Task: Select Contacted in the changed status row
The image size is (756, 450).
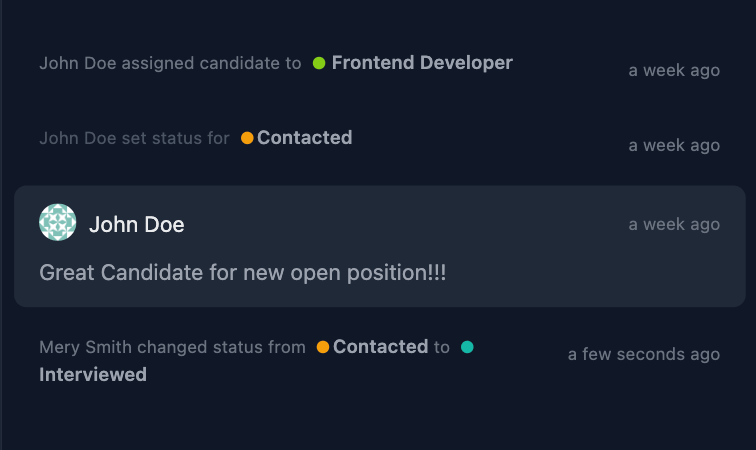Action: [x=380, y=347]
